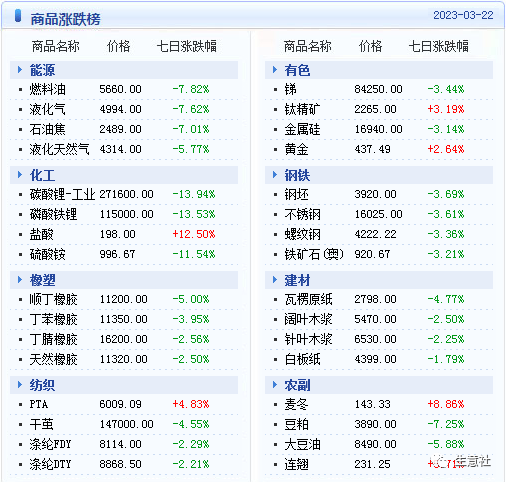The image size is (506, 482).
Task: Expand the 建材 category arrow
Action: [275, 280]
